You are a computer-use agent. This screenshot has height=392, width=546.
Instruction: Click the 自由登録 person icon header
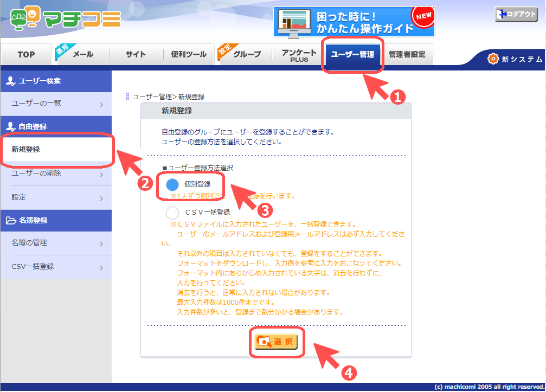[x=11, y=126]
